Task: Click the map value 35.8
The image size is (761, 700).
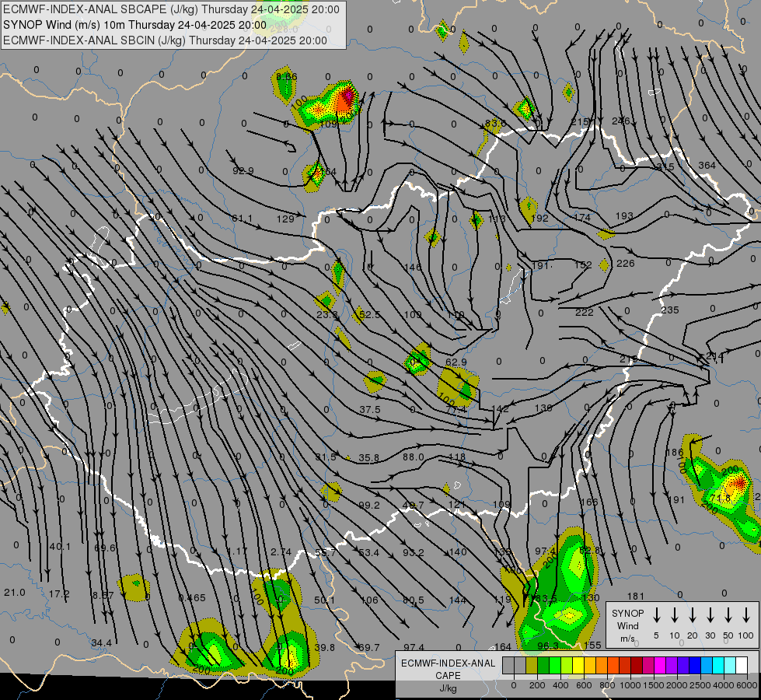Action: (369, 457)
